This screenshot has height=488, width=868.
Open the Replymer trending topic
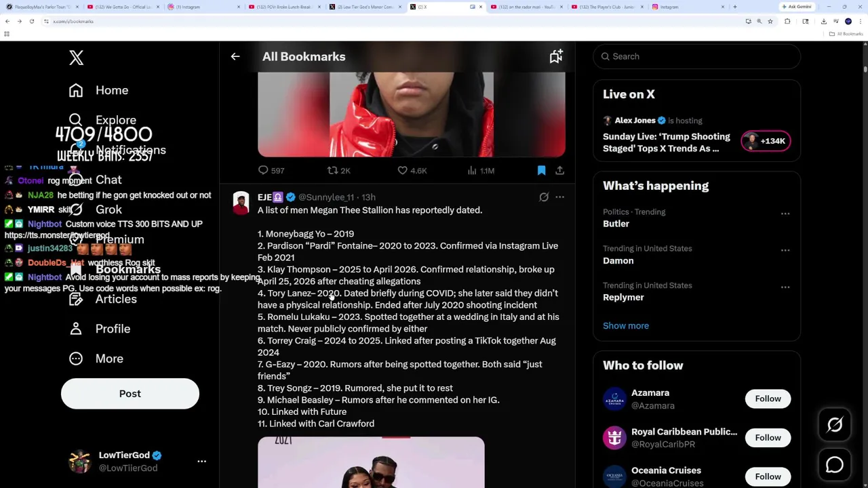coord(623,297)
